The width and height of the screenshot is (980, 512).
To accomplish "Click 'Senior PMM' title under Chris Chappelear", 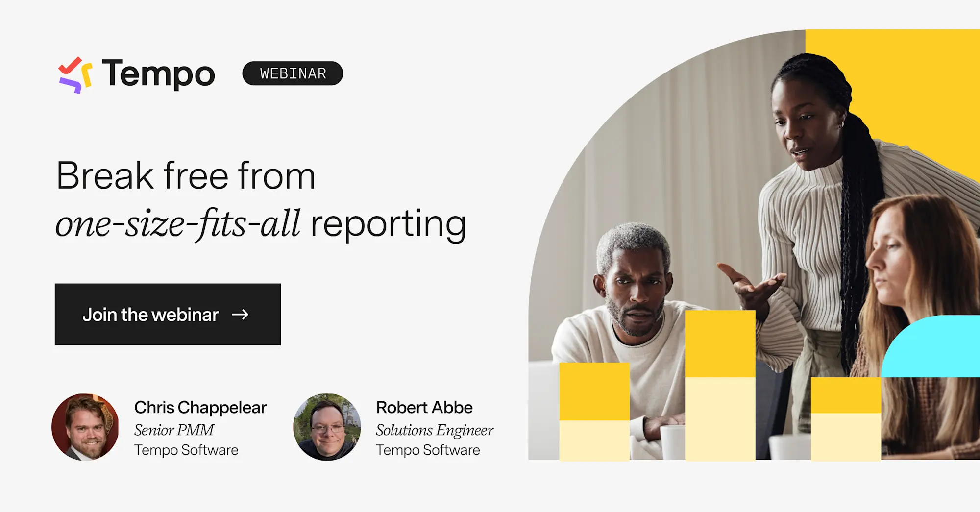I will (173, 430).
